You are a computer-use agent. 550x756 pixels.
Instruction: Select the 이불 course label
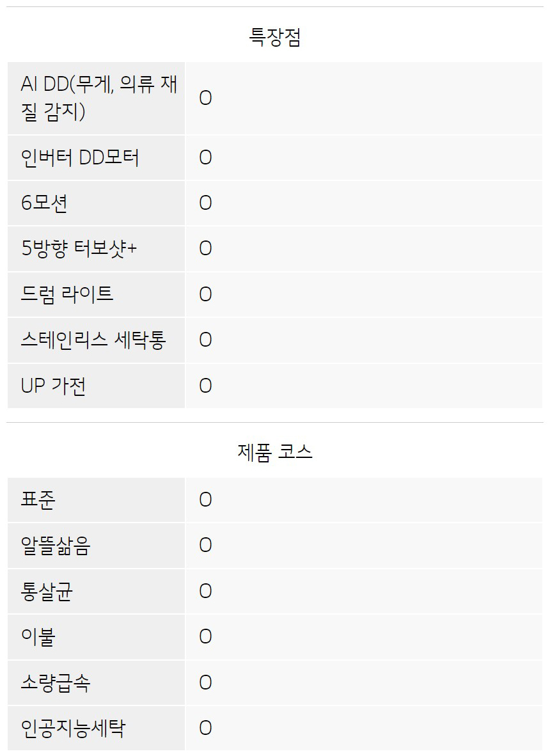(x=38, y=637)
